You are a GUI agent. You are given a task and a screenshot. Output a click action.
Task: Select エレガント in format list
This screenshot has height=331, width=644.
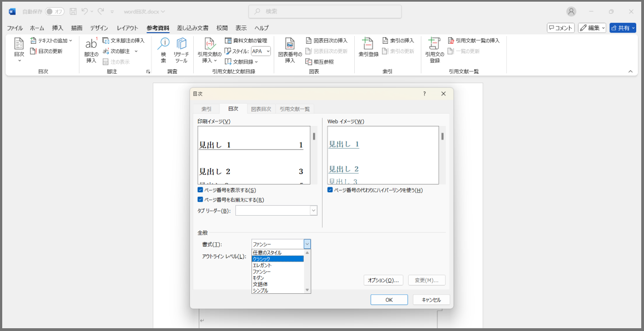pyautogui.click(x=278, y=265)
